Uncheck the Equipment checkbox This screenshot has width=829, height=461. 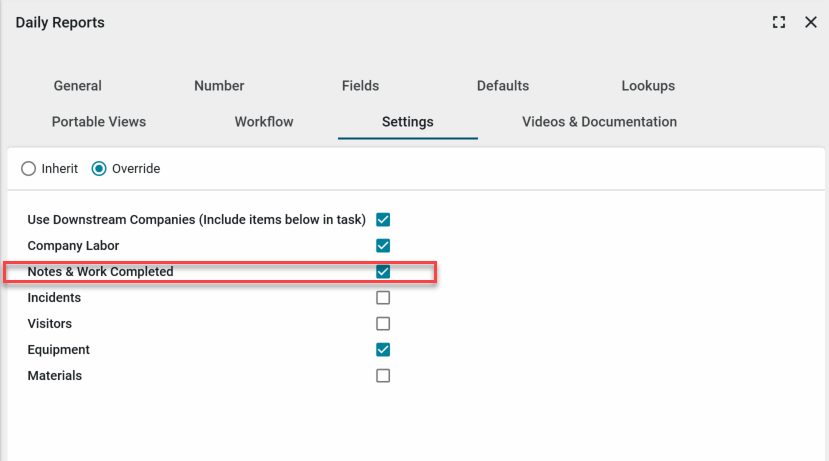click(x=383, y=350)
